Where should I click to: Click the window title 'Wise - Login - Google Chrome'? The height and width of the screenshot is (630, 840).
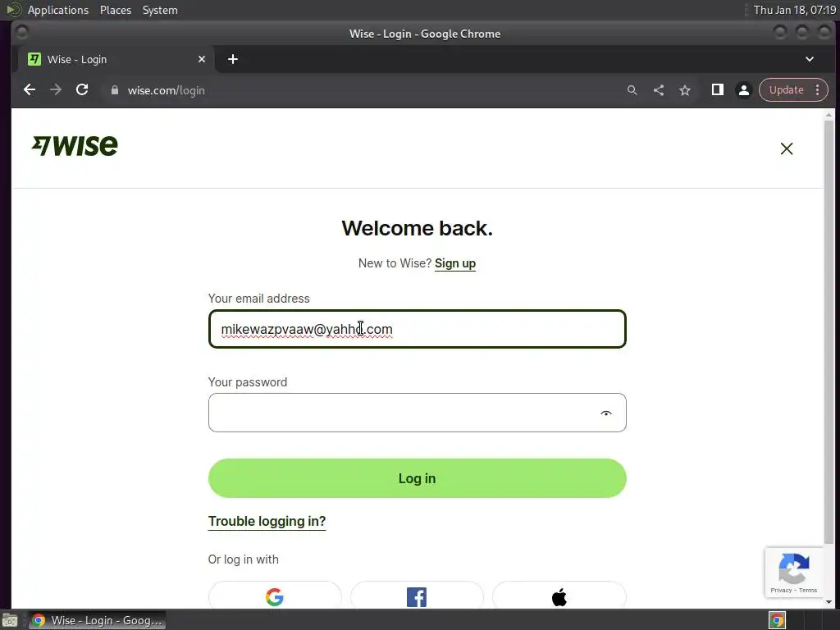pyautogui.click(x=425, y=34)
